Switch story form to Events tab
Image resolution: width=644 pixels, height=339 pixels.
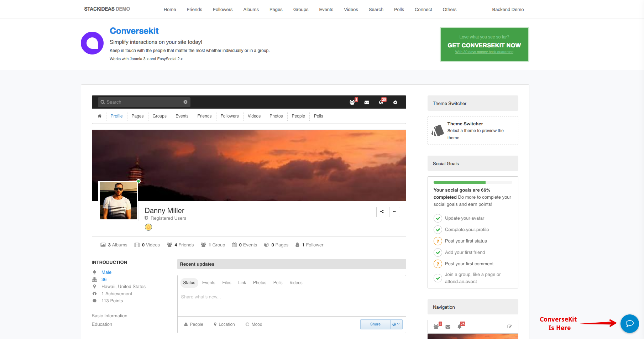pyautogui.click(x=209, y=283)
